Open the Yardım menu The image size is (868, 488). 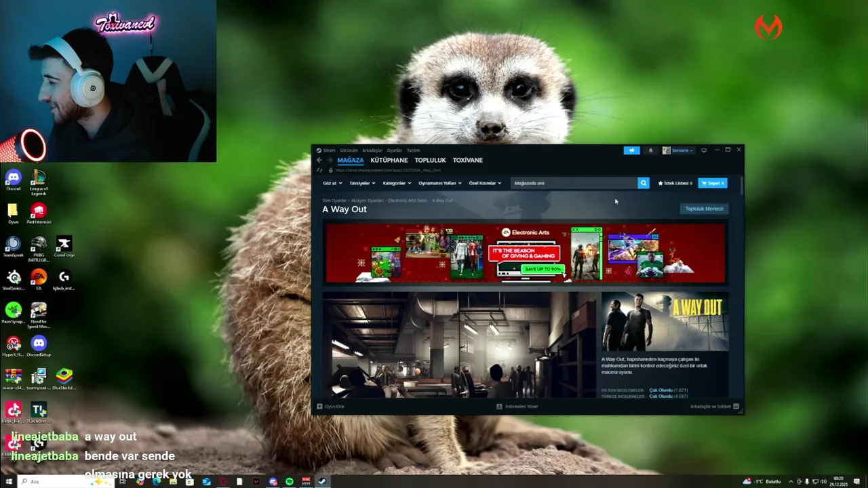point(413,150)
